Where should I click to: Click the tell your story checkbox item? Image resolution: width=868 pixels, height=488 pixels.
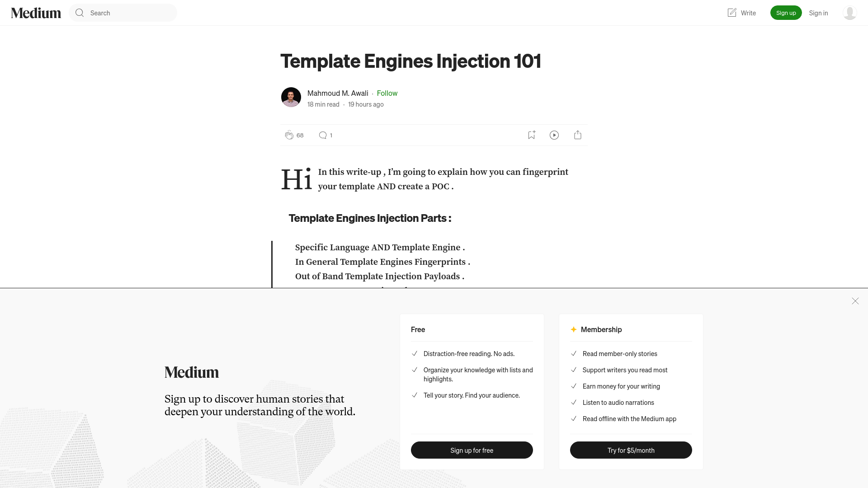(x=472, y=395)
